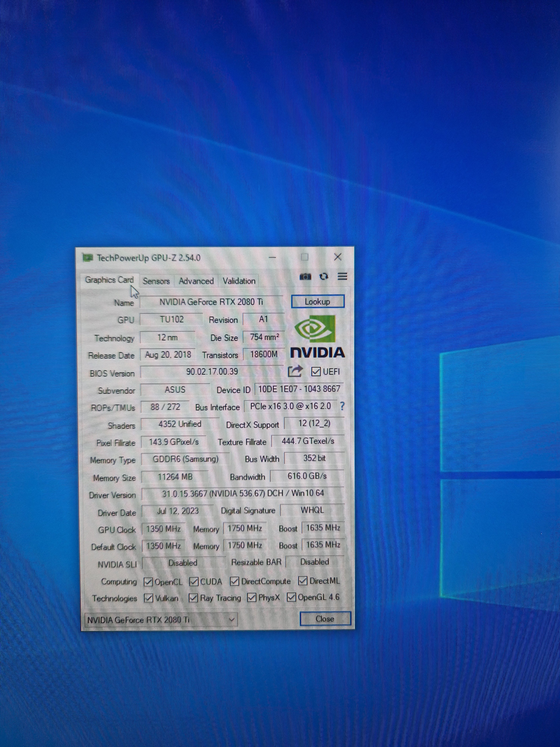Viewport: 560px width, 747px height.
Task: Click the BIOS Version text field
Action: tap(212, 372)
